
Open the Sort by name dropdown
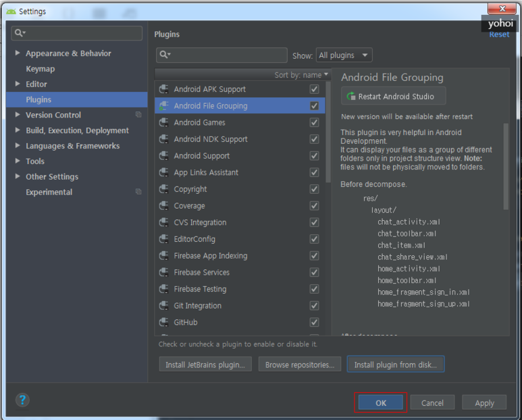point(301,75)
